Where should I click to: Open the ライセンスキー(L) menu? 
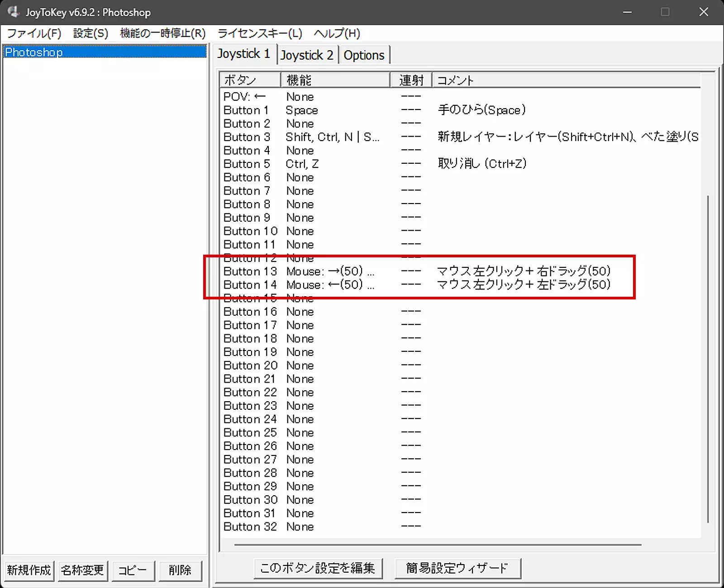pos(260,33)
